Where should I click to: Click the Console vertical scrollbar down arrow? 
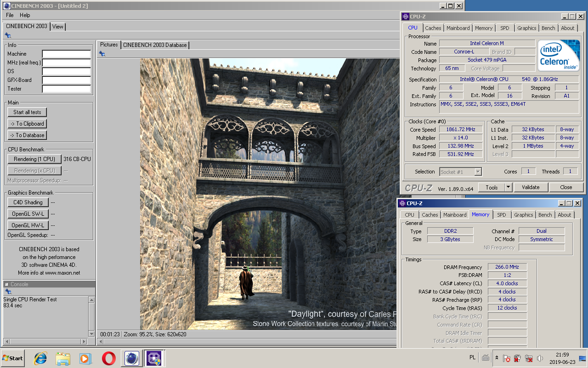click(91, 334)
